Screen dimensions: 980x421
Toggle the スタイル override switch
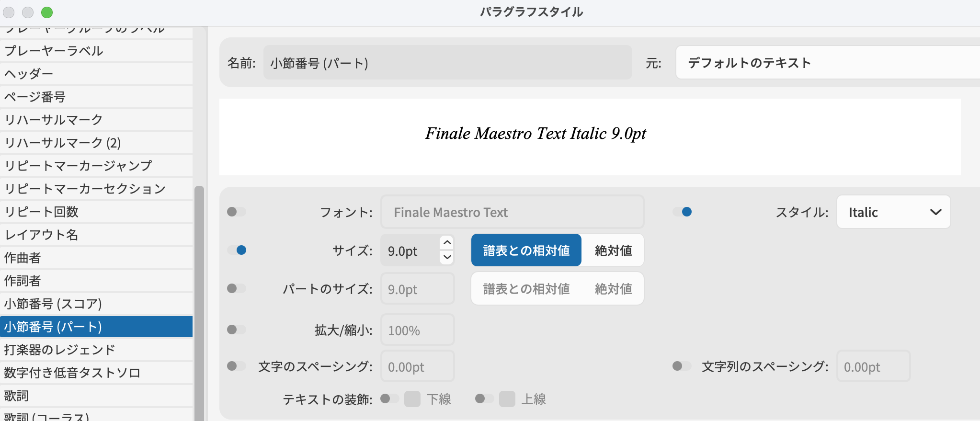click(x=682, y=212)
